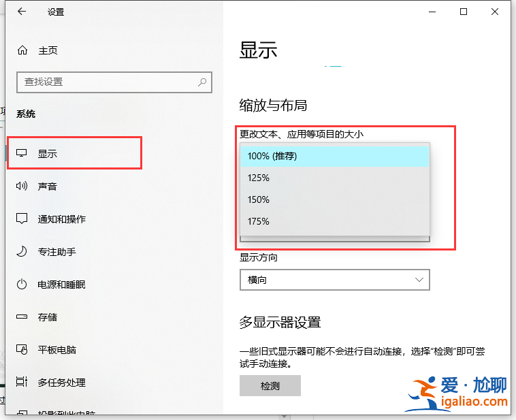Open the 声音 settings page
This screenshot has width=516, height=420.
coord(47,187)
